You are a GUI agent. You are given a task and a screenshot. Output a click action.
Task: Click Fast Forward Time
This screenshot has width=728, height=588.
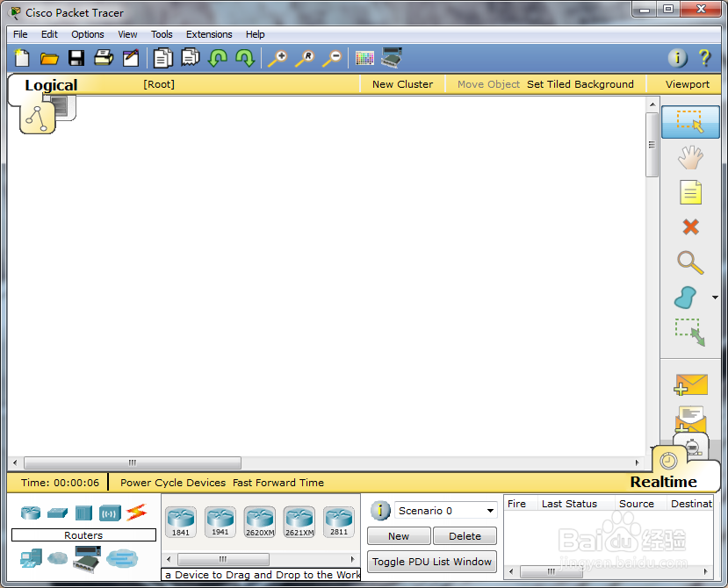(278, 483)
